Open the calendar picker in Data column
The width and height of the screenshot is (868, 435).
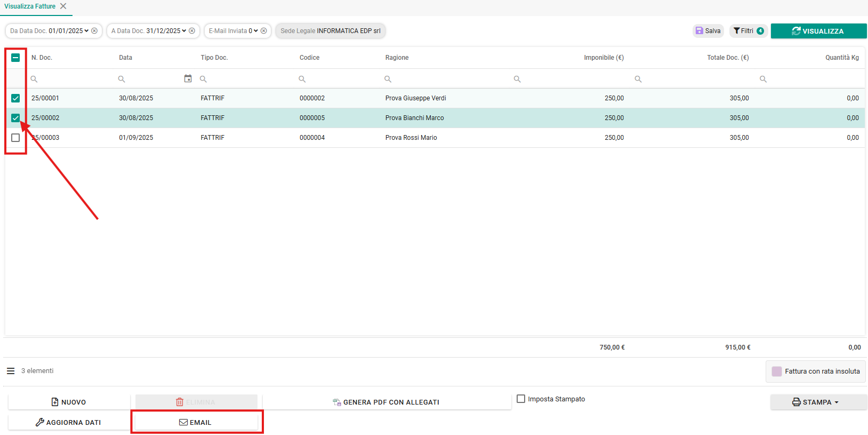pos(188,78)
